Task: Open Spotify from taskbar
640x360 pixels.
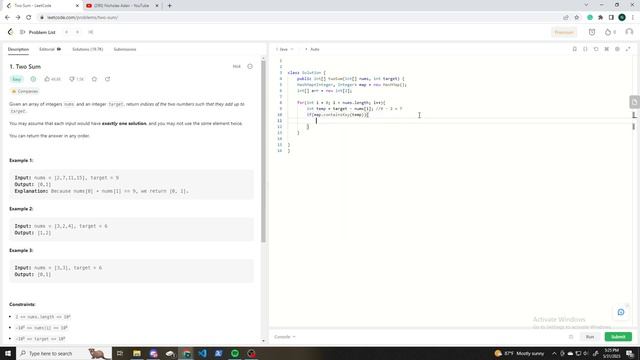Action: pyautogui.click(x=235, y=353)
